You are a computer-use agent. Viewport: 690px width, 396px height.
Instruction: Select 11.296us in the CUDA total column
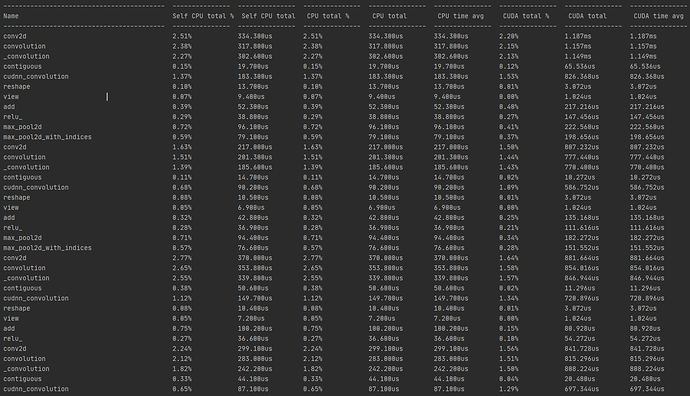580,288
